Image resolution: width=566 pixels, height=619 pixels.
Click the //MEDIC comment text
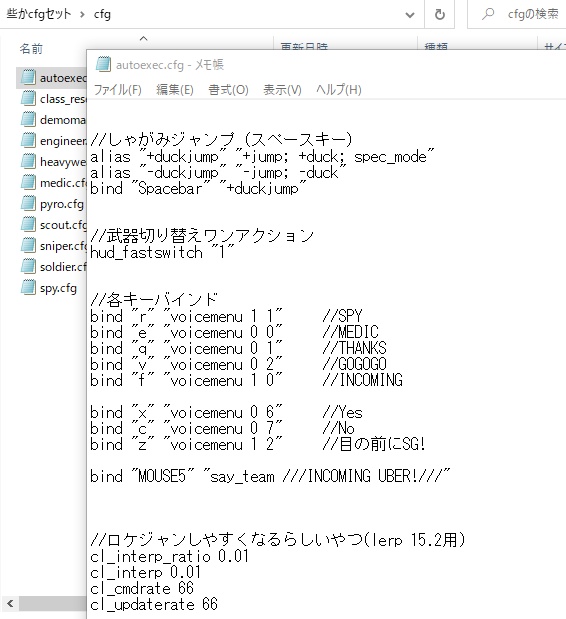(350, 332)
